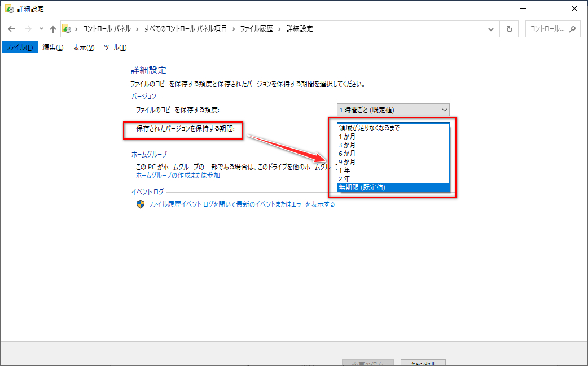This screenshot has width=588, height=366.
Task: Click the search magnifier icon
Action: pos(572,29)
